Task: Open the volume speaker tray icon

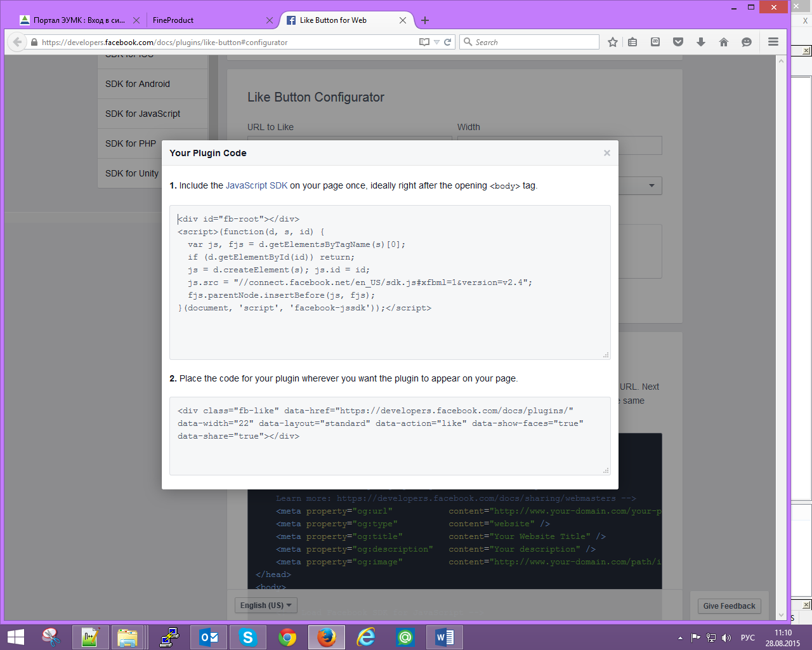Action: pos(726,638)
